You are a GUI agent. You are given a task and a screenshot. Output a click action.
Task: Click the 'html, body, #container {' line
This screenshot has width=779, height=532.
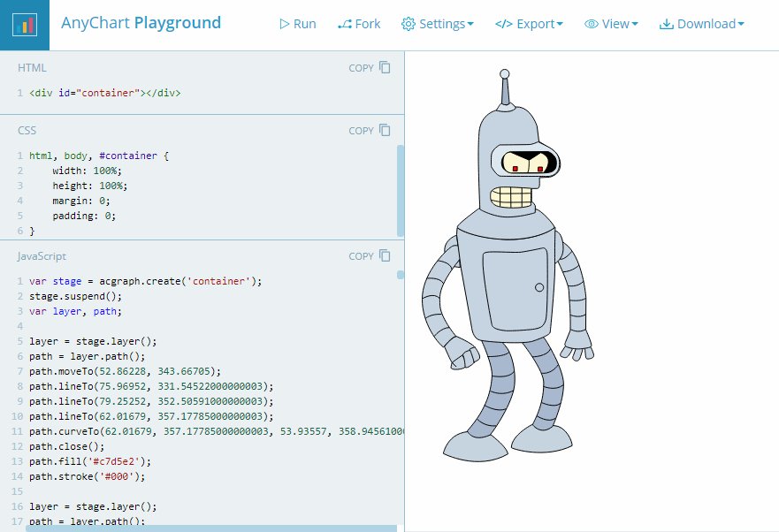pyautogui.click(x=99, y=156)
